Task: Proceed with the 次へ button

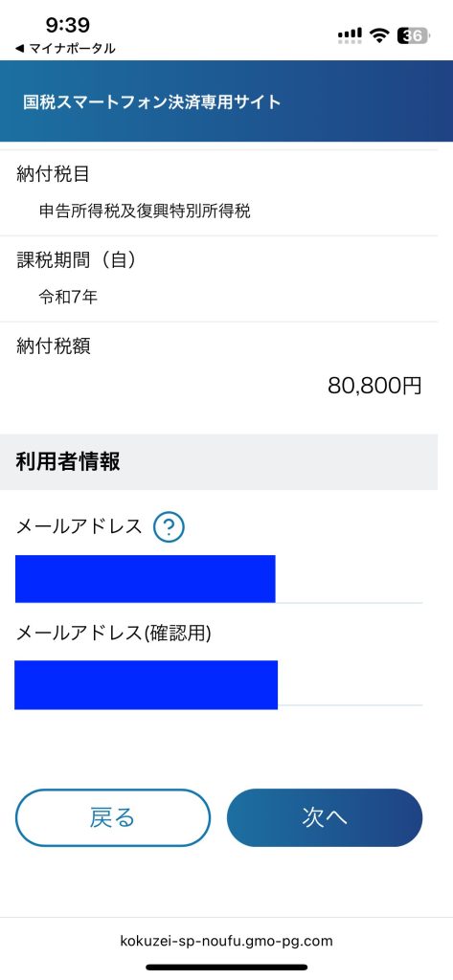Action: [x=325, y=817]
